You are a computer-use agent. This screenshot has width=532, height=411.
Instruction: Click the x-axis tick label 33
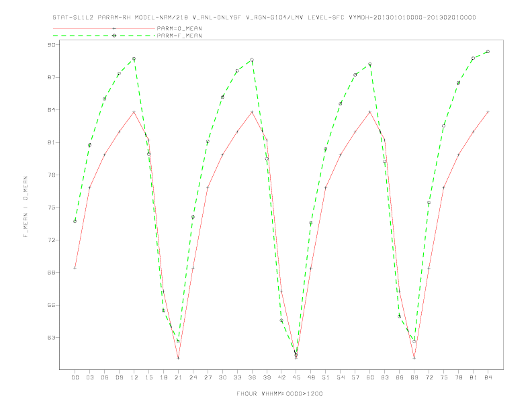click(x=237, y=377)
